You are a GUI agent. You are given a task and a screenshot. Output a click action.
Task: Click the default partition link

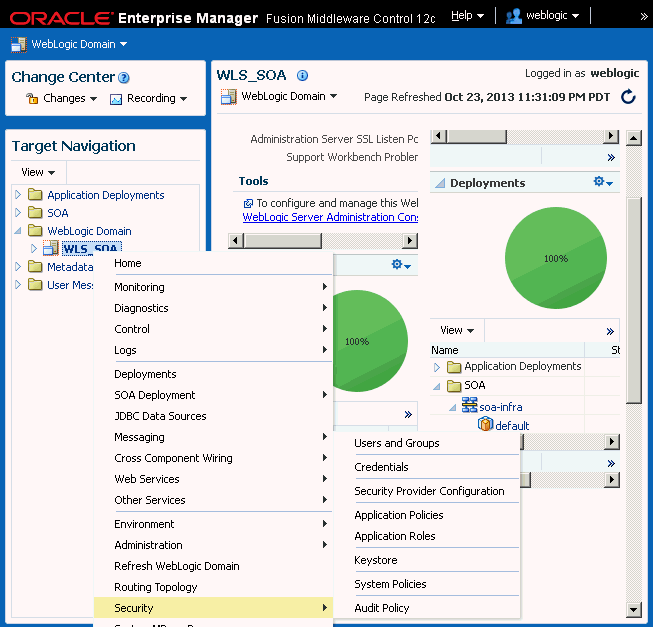pyautogui.click(x=512, y=425)
